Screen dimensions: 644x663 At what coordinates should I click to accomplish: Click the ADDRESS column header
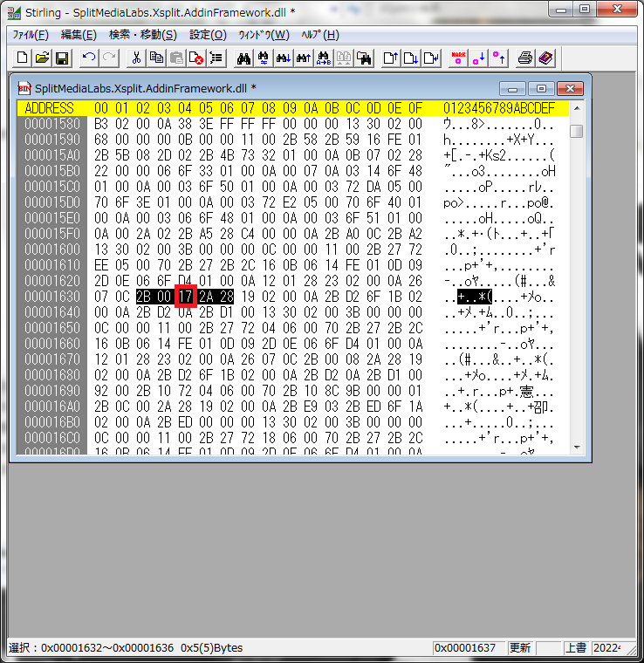click(49, 108)
